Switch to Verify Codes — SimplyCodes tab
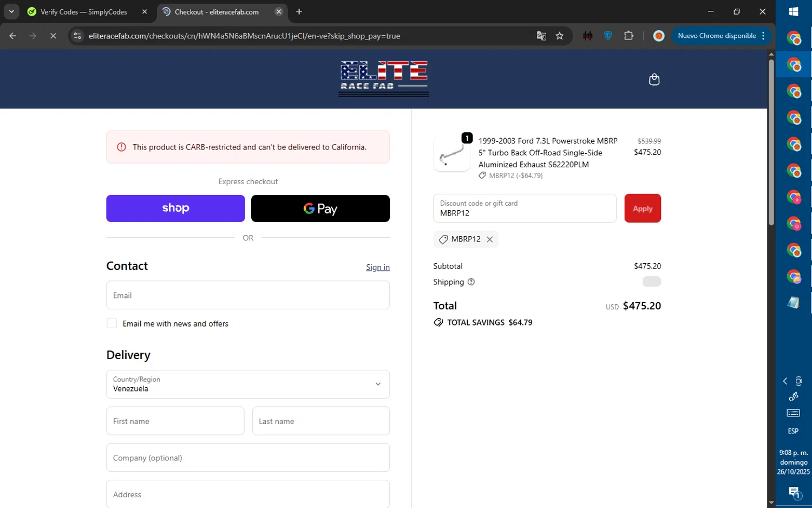 click(84, 11)
